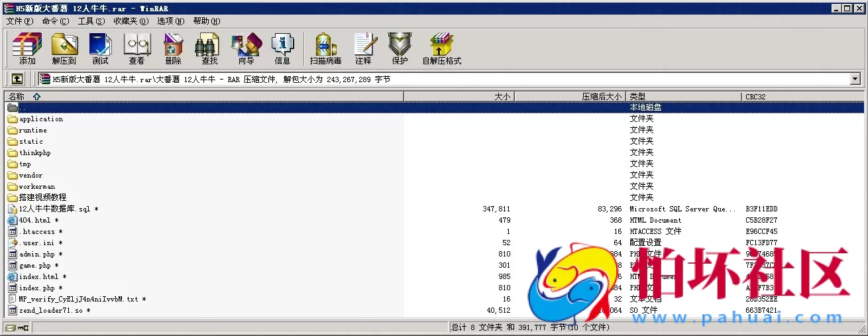
Task: Open the 注释 (Comment) toolbar icon
Action: click(363, 49)
